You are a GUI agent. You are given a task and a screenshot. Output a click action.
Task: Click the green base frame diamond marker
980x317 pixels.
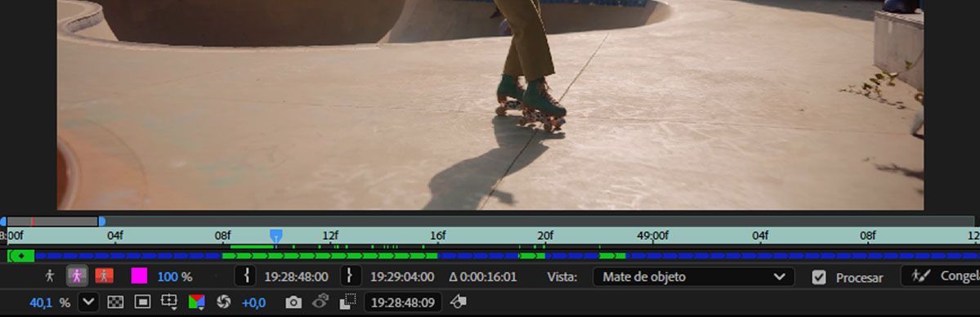coord(22,256)
